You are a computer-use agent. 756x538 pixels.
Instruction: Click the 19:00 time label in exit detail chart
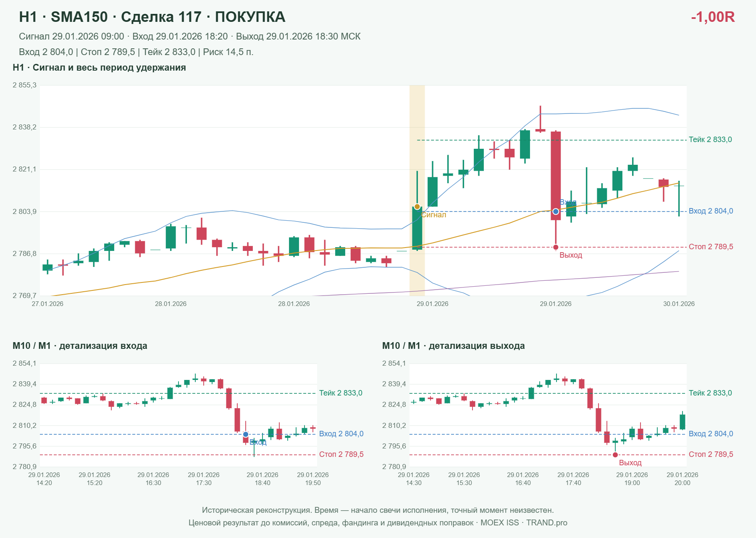click(632, 483)
